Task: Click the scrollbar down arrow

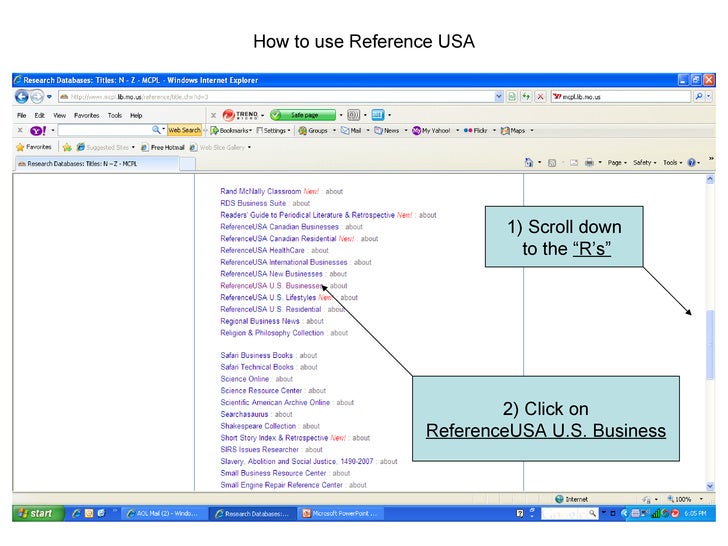Action: pos(709,486)
